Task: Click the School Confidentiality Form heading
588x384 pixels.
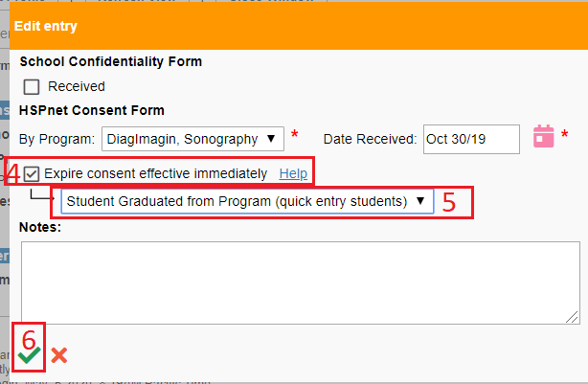Action: coord(111,61)
